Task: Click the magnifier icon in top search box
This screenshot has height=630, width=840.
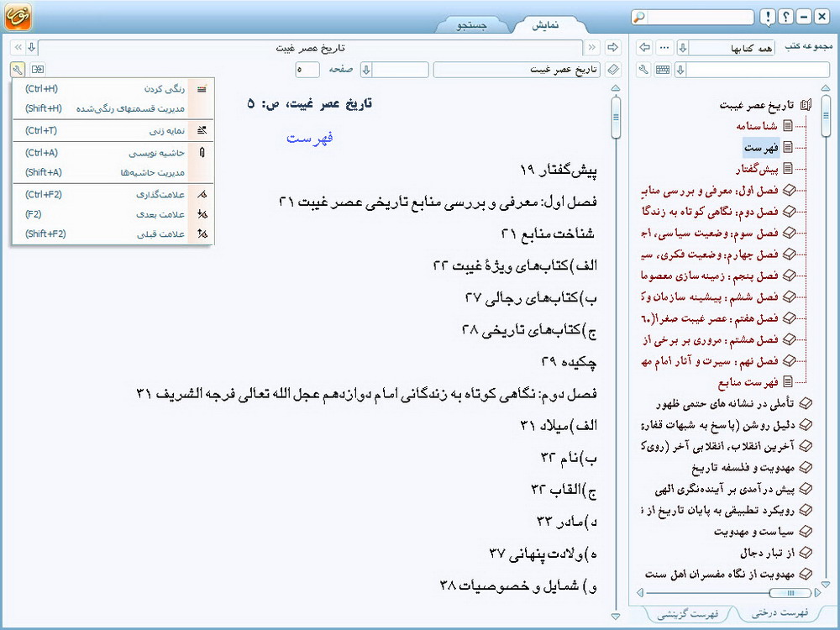Action: pyautogui.click(x=638, y=17)
